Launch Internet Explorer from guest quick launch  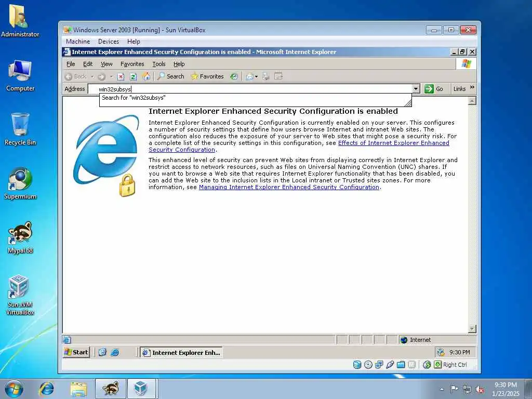[x=115, y=353]
